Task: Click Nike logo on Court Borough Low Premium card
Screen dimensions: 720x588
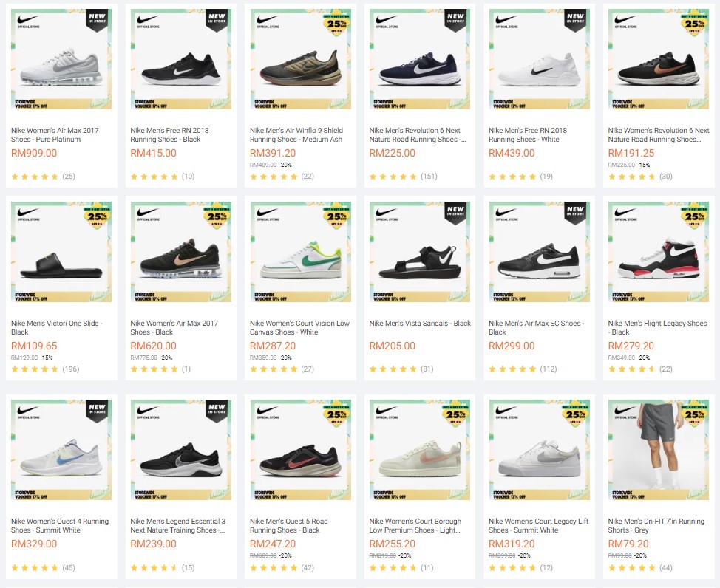Action: 386,410
